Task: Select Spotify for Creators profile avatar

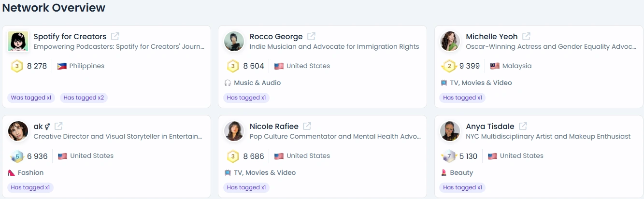Action: point(18,41)
